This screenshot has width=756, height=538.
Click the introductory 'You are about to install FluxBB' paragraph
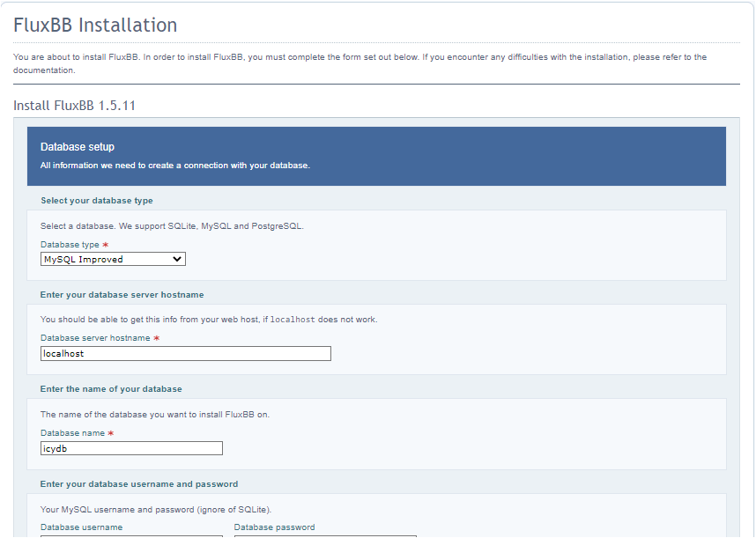359,63
